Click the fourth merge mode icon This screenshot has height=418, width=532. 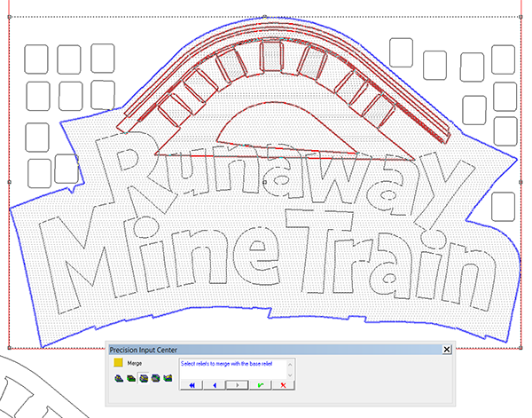point(156,378)
